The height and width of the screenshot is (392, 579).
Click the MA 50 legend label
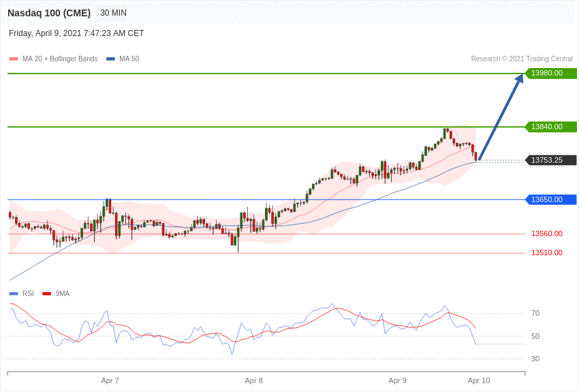point(129,59)
